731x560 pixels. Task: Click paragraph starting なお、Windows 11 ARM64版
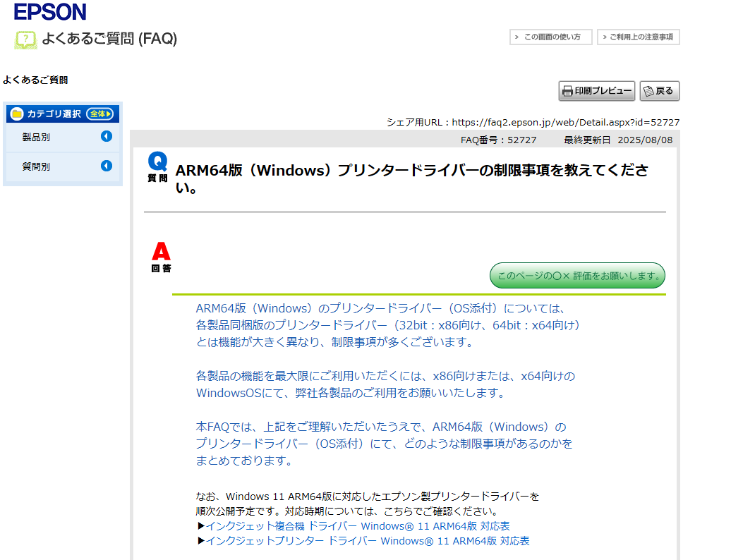368,504
